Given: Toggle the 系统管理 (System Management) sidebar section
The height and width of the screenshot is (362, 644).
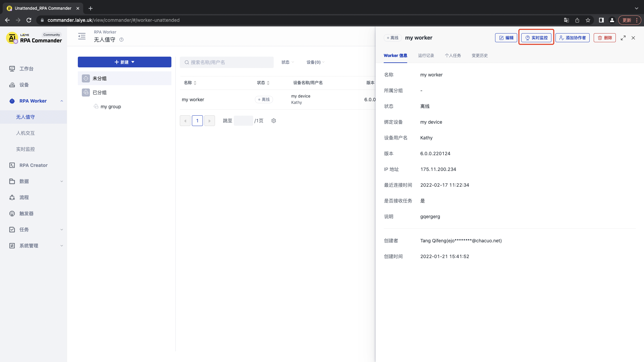Looking at the screenshot, I should 35,246.
